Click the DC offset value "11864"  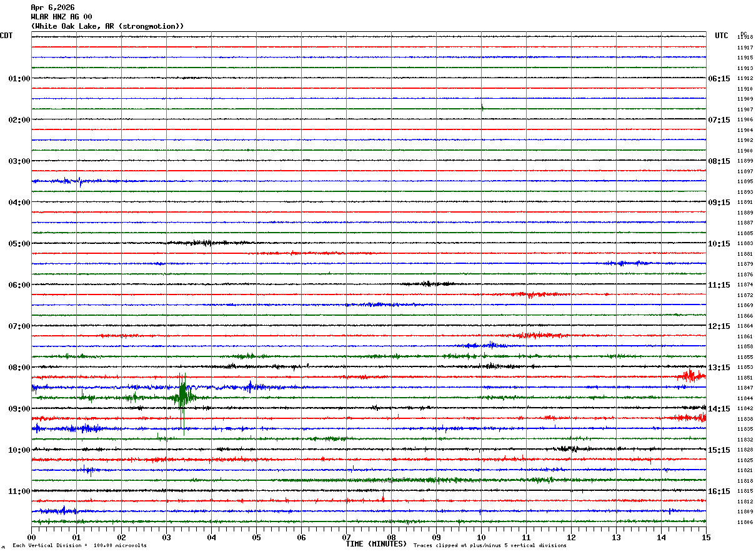[x=745, y=326]
